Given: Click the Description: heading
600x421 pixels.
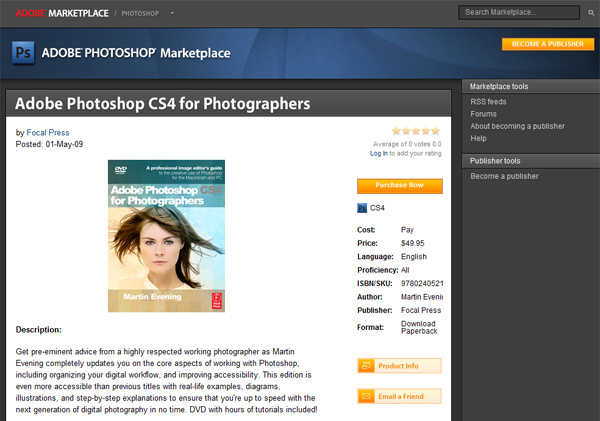Looking at the screenshot, I should (x=38, y=330).
